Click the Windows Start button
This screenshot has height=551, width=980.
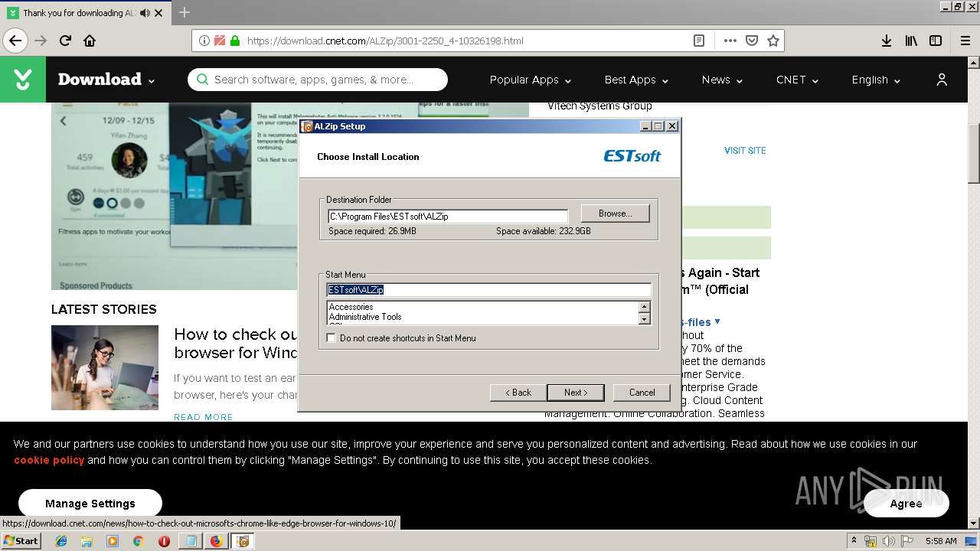(x=21, y=541)
